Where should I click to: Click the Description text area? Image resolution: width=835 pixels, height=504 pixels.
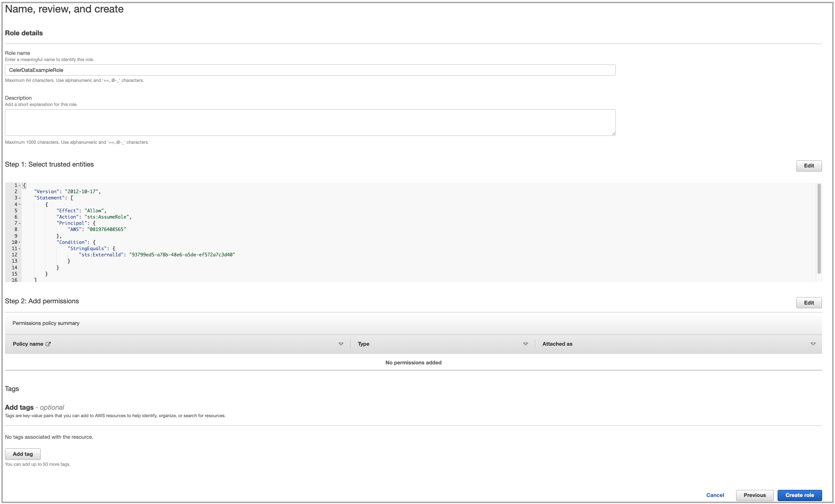pyautogui.click(x=310, y=122)
